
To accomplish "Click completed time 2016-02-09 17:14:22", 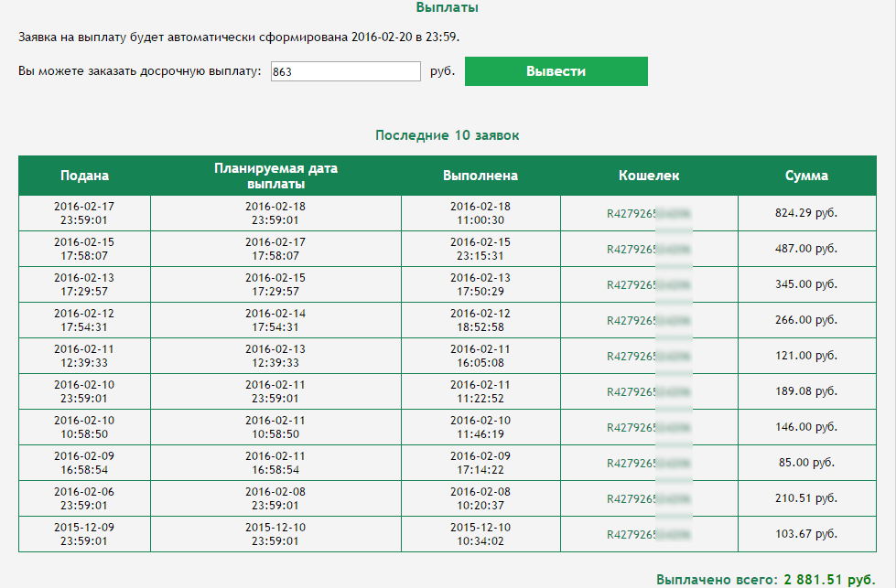I will pos(480,463).
